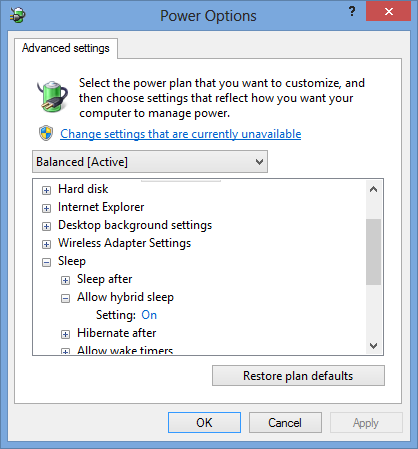The height and width of the screenshot is (449, 418).
Task: Click the scroll down arrow in the settings list
Action: point(373,346)
